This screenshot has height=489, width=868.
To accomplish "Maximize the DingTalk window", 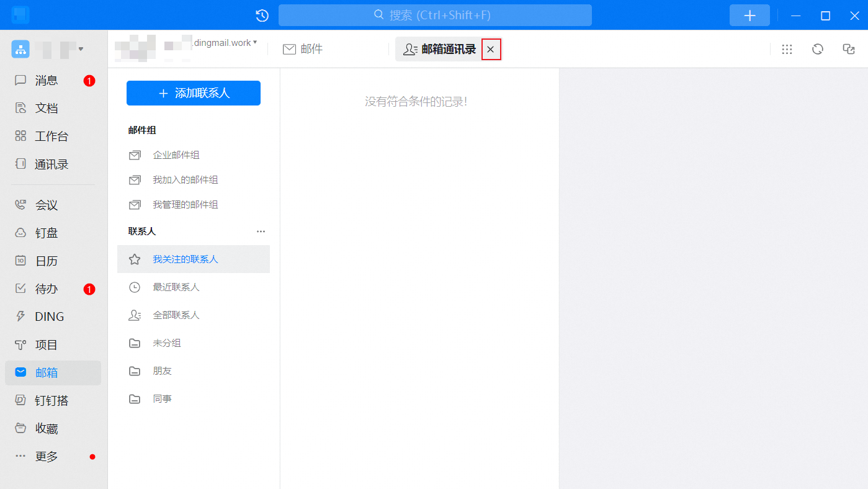I will (825, 16).
